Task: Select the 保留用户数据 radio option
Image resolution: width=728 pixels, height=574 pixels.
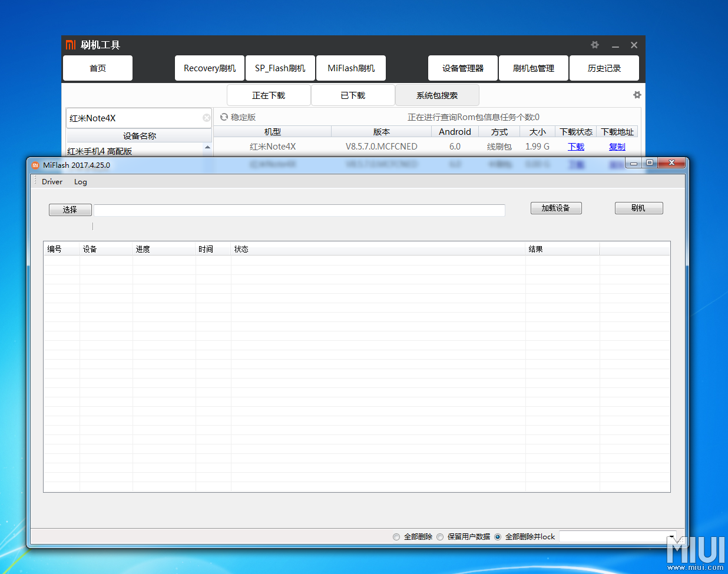Action: (440, 536)
